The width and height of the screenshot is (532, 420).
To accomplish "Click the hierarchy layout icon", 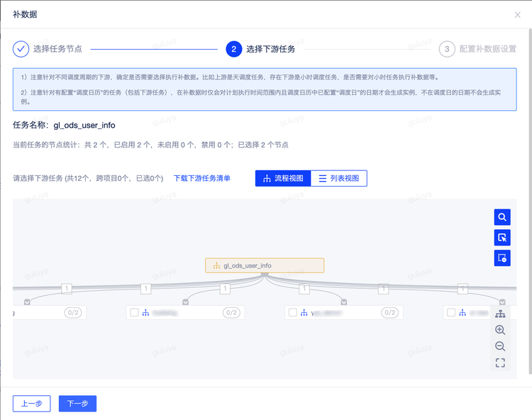I will click(500, 314).
